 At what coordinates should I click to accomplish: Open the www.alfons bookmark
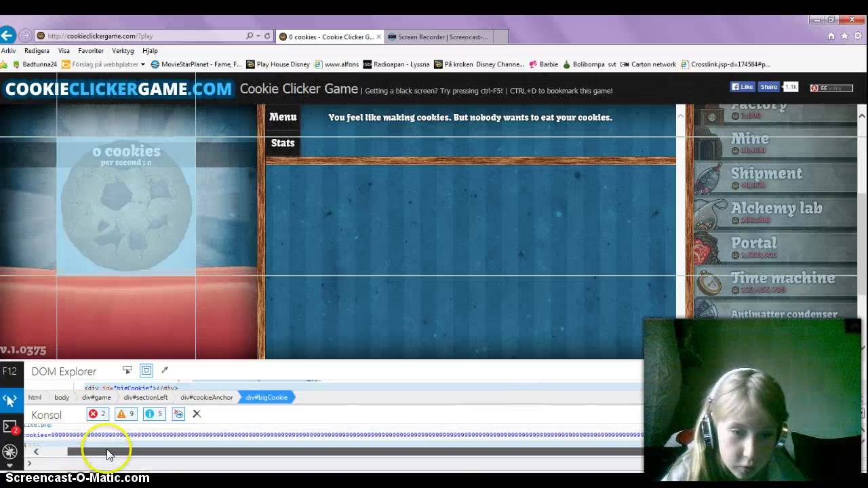coord(336,64)
